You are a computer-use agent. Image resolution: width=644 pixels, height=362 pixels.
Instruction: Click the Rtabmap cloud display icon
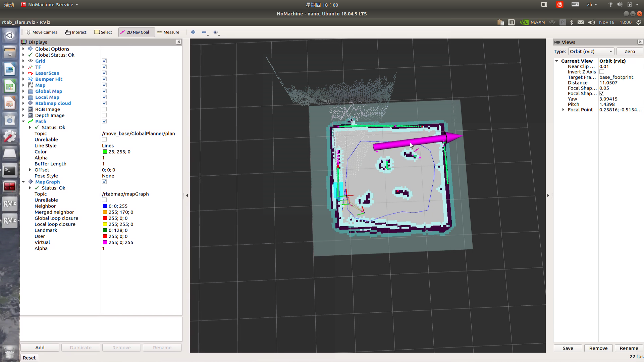(31, 103)
